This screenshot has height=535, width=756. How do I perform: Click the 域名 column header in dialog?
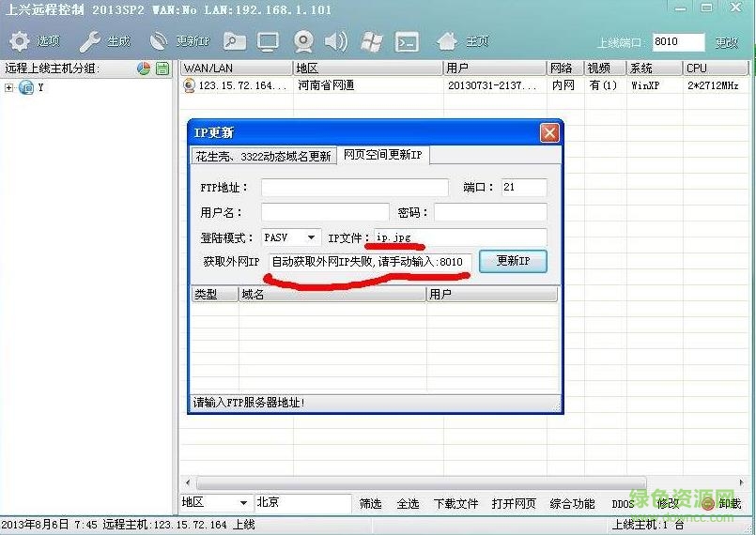point(332,294)
